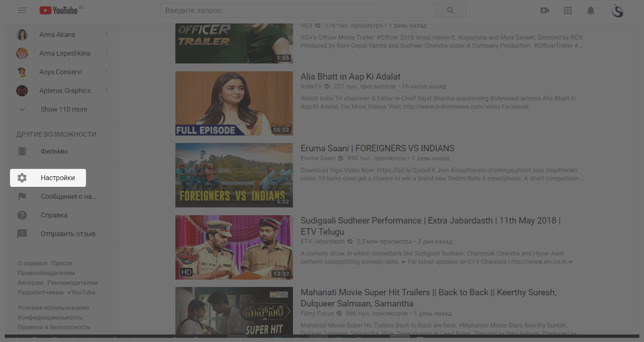The image size is (644, 342).
Task: Open Apterus Graphics subscription
Action: (x=62, y=91)
